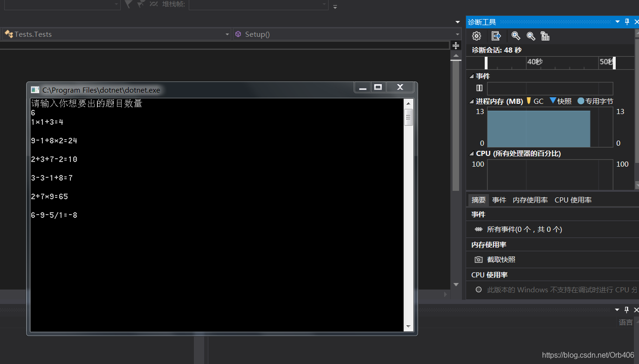Click the editor tab list overflow arrow
Viewport: 639px width, 364px height.
tap(457, 22)
